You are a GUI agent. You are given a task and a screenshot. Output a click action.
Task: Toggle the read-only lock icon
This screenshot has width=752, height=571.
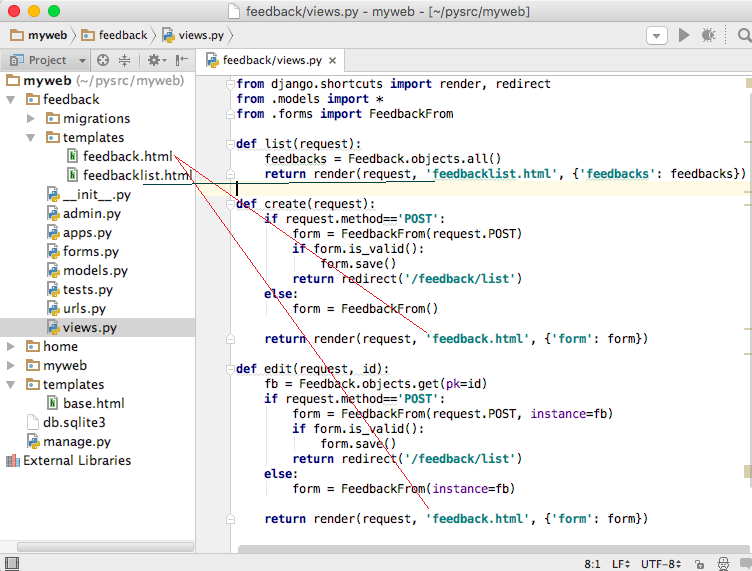click(699, 564)
